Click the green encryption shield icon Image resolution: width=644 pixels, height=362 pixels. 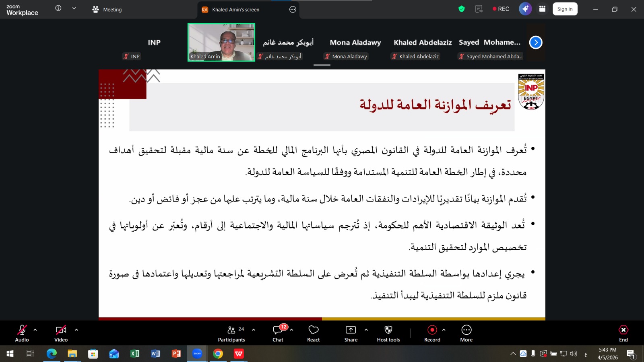[462, 9]
